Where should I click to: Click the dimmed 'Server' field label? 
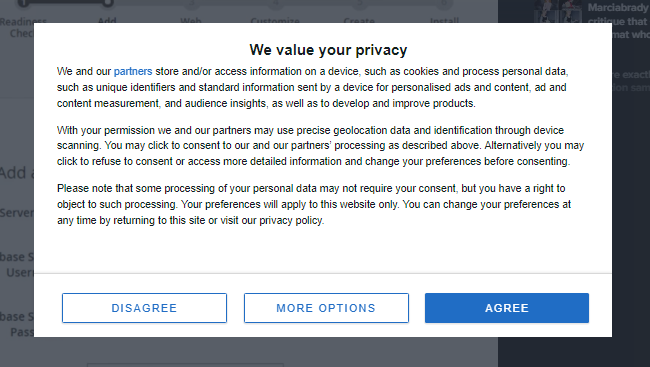(x=17, y=213)
